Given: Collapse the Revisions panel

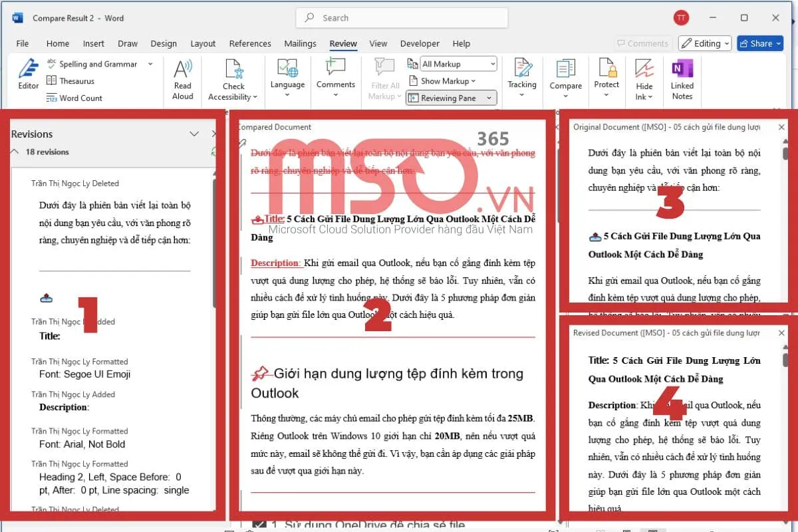Looking at the screenshot, I should (x=194, y=134).
